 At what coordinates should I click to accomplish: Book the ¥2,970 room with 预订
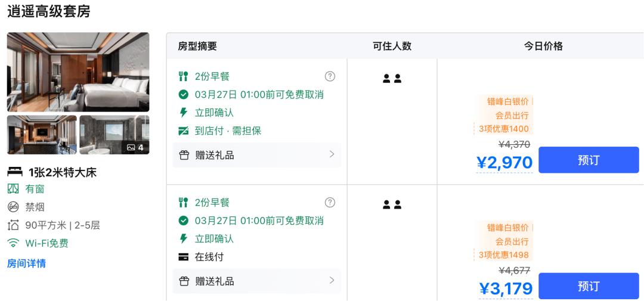pyautogui.click(x=588, y=160)
